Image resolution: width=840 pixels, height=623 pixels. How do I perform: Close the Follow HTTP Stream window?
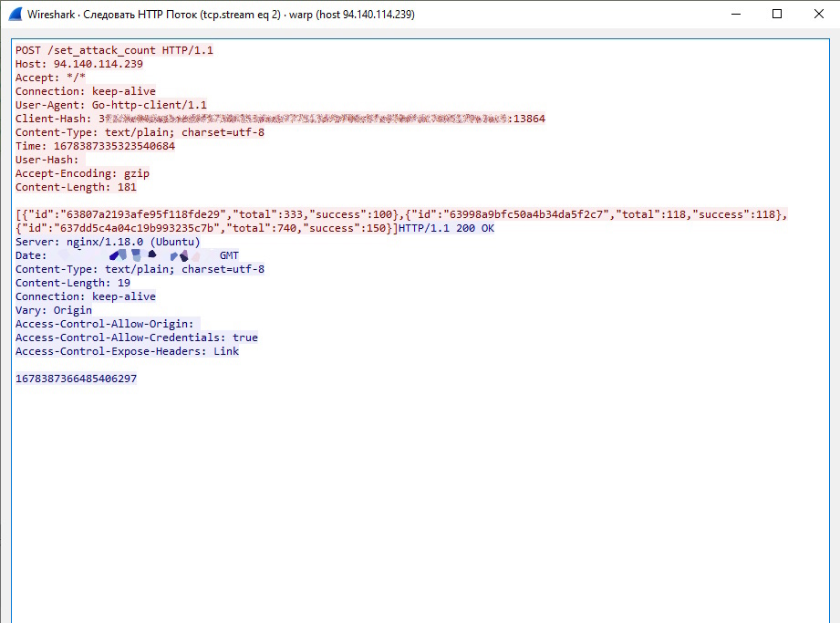click(x=818, y=15)
